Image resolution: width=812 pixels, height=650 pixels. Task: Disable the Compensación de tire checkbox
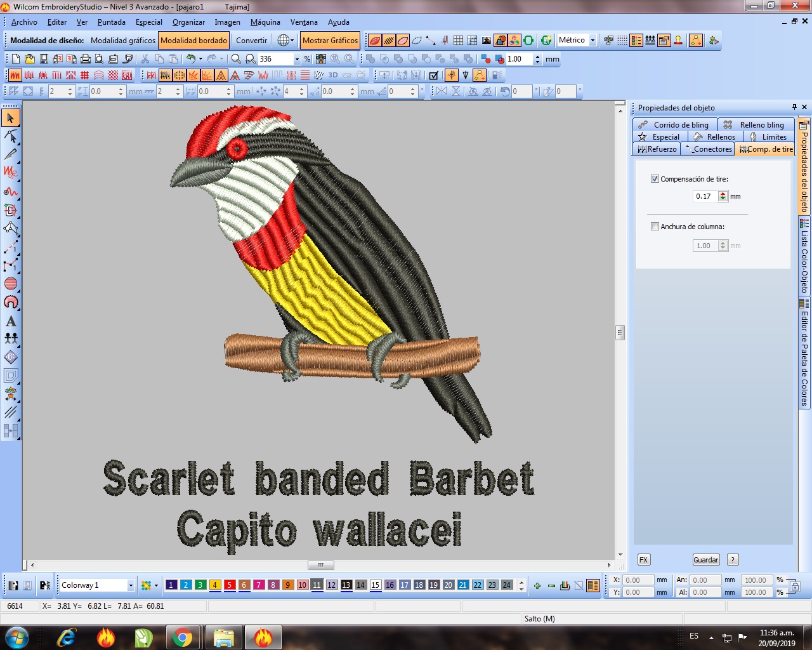pos(655,179)
